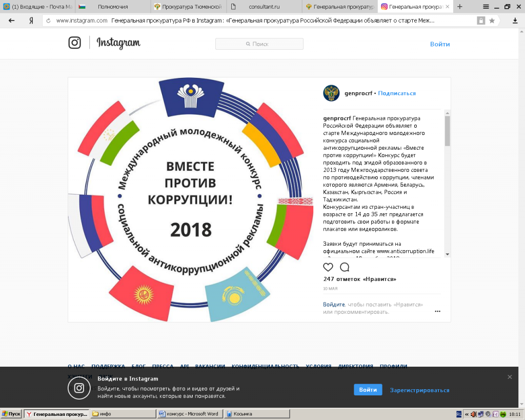The width and height of the screenshot is (525, 420).
Task: Click the speech bubble comment icon
Action: 345,267
